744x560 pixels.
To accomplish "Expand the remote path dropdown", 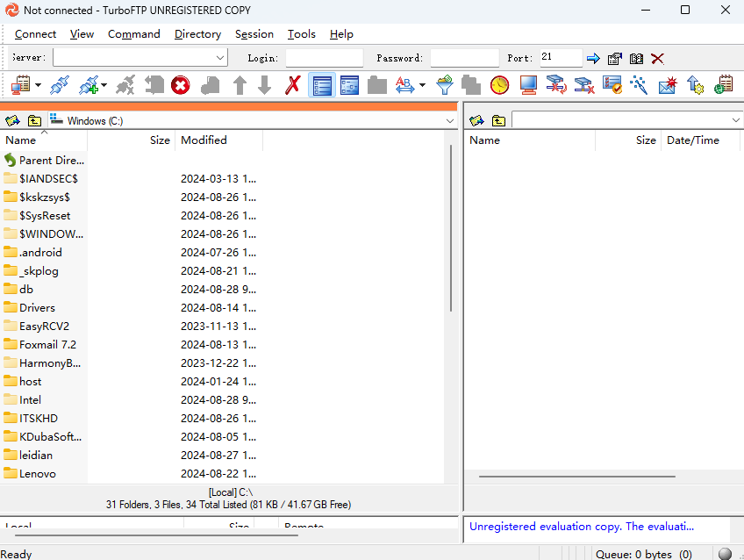I will pyautogui.click(x=735, y=120).
